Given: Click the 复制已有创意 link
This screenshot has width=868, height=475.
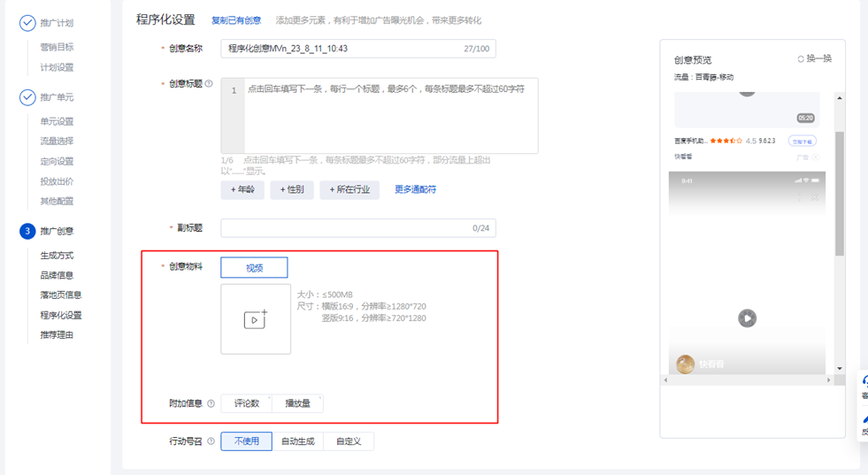Looking at the screenshot, I should pyautogui.click(x=236, y=20).
